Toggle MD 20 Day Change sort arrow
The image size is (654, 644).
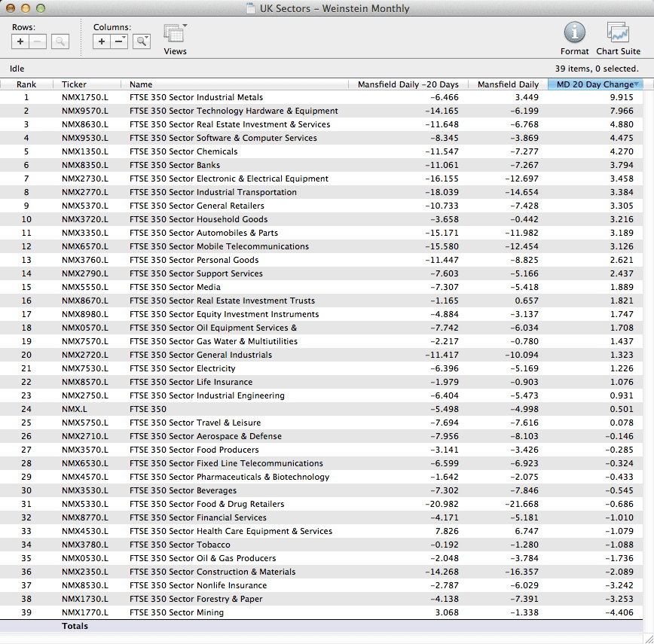coord(637,84)
